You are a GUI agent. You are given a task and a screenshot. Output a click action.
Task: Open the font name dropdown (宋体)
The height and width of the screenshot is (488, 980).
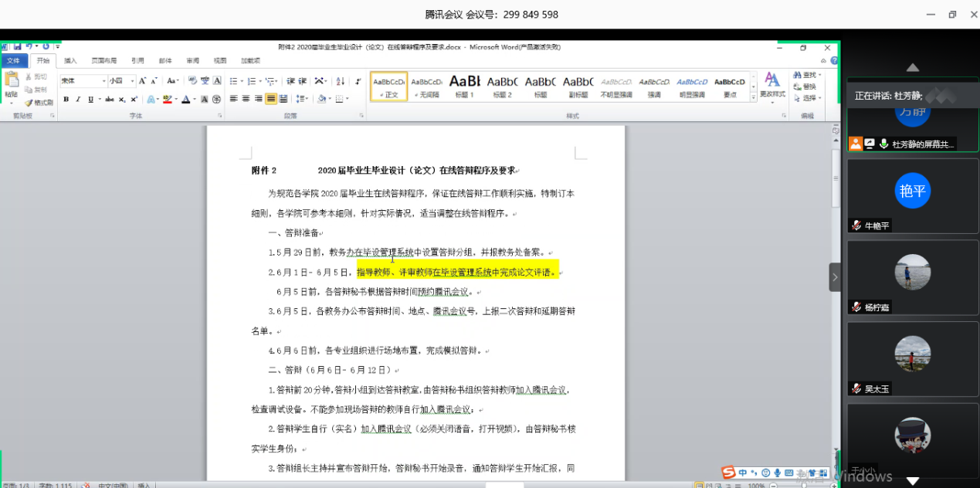104,81
